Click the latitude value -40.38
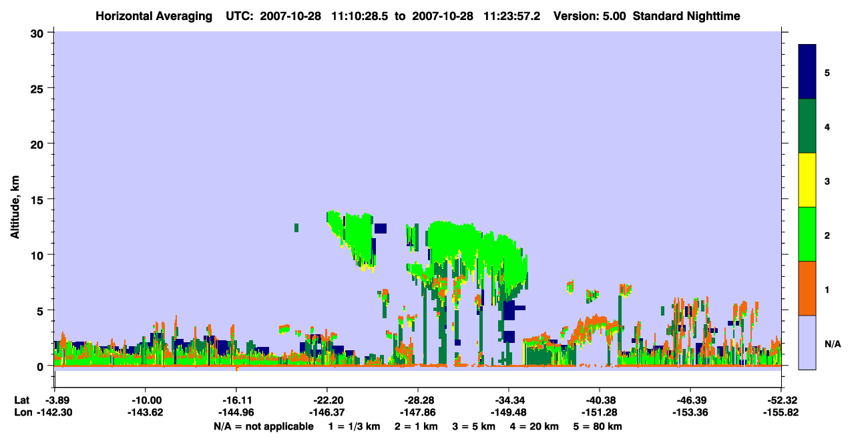The width and height of the screenshot is (868, 445). (x=600, y=400)
